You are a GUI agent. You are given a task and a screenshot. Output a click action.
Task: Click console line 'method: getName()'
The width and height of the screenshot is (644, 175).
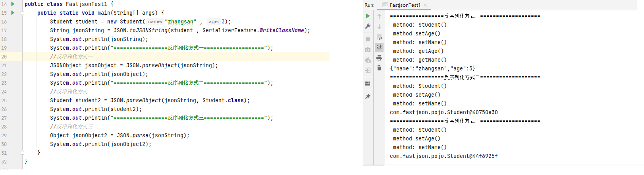pyautogui.click(x=420, y=60)
